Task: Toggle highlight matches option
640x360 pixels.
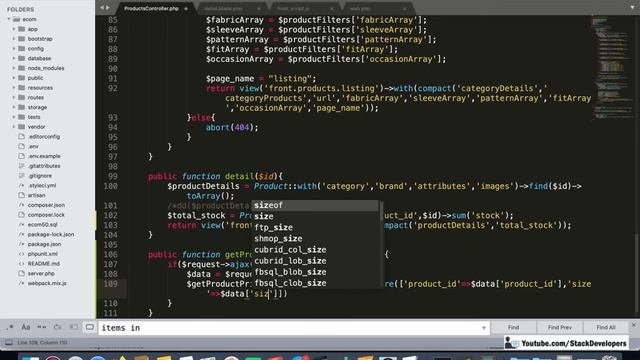Action: pos(90,327)
